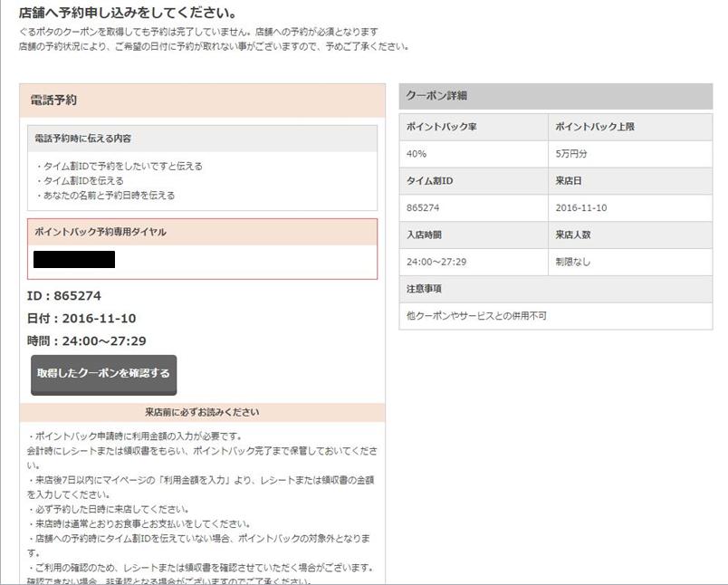This screenshot has width=728, height=585.
Task: Click the タイム割ID table header cell
Action: coord(430,181)
